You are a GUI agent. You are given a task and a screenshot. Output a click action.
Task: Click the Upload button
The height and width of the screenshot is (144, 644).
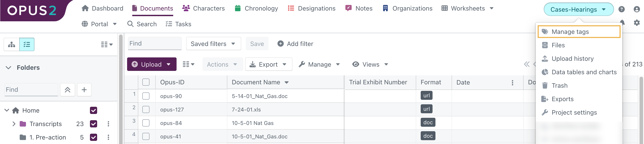(147, 64)
